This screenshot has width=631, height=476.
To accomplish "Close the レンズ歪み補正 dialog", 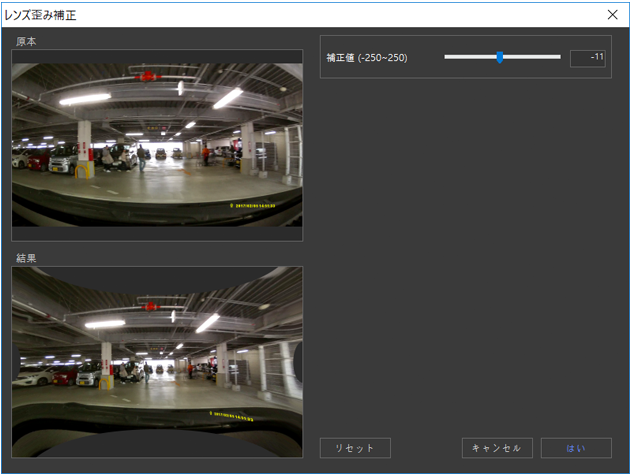I will [x=613, y=14].
